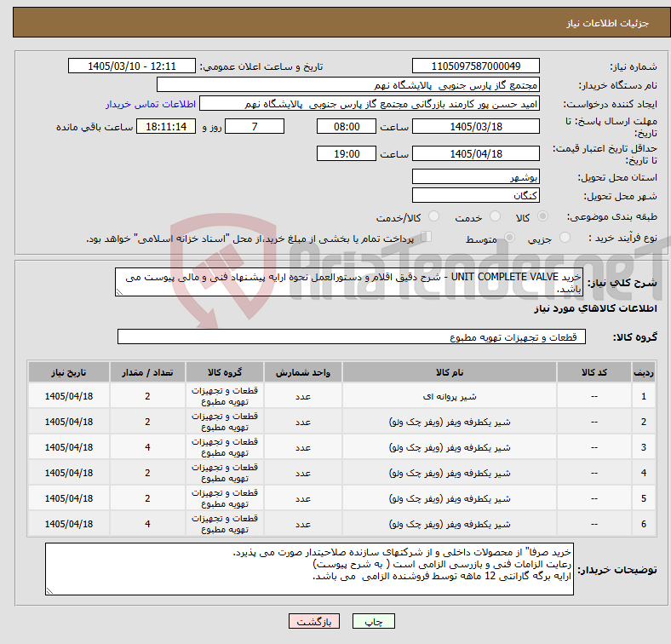Click the remaining days field showing 7

255,126
